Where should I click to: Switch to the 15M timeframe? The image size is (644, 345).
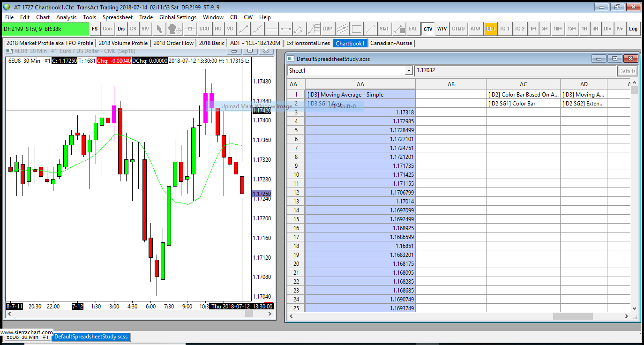click(x=571, y=29)
